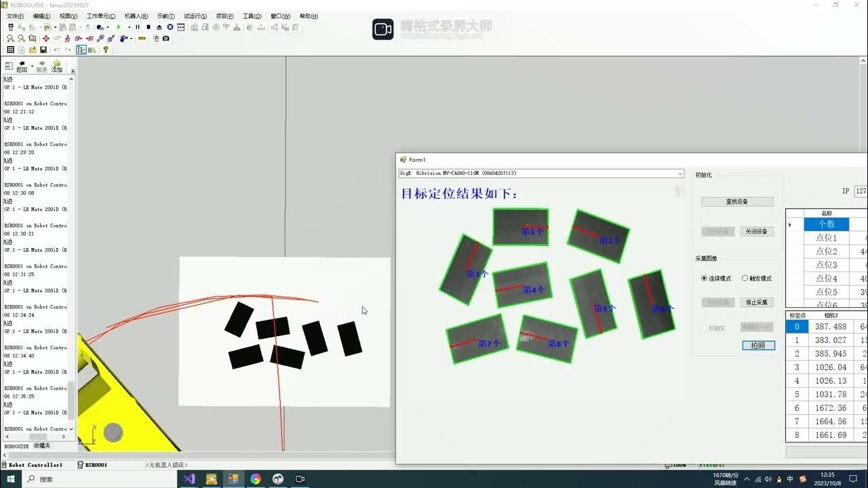This screenshot has width=868, height=488.
Task: Open the run options dropdown arrow beside play
Action: click(130, 27)
